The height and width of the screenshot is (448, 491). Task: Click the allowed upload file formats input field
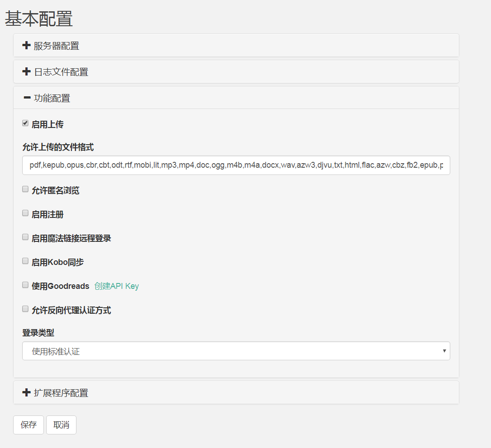236,165
